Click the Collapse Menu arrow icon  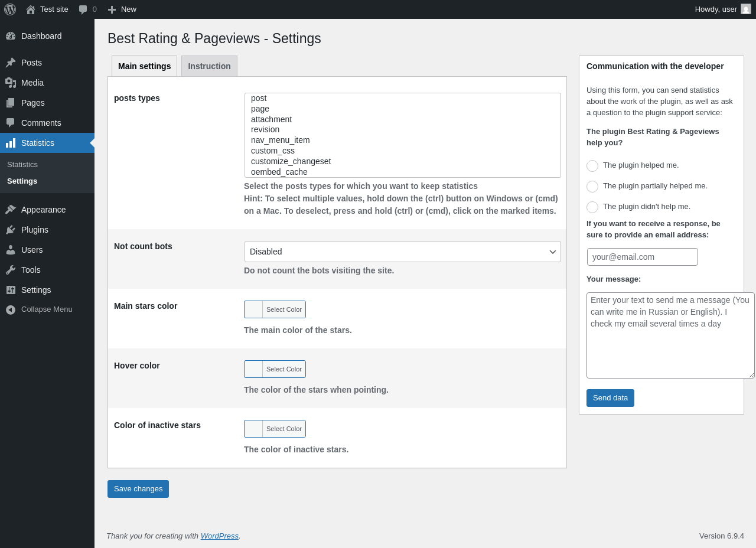point(11,309)
